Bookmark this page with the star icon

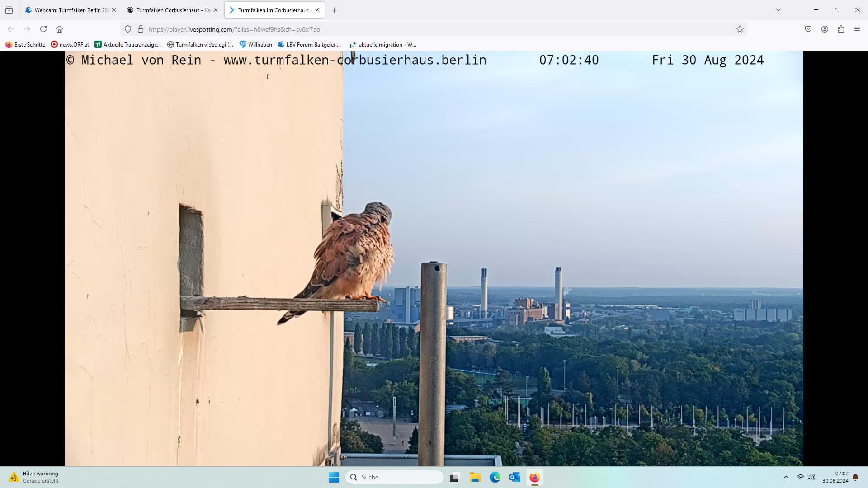[740, 29]
